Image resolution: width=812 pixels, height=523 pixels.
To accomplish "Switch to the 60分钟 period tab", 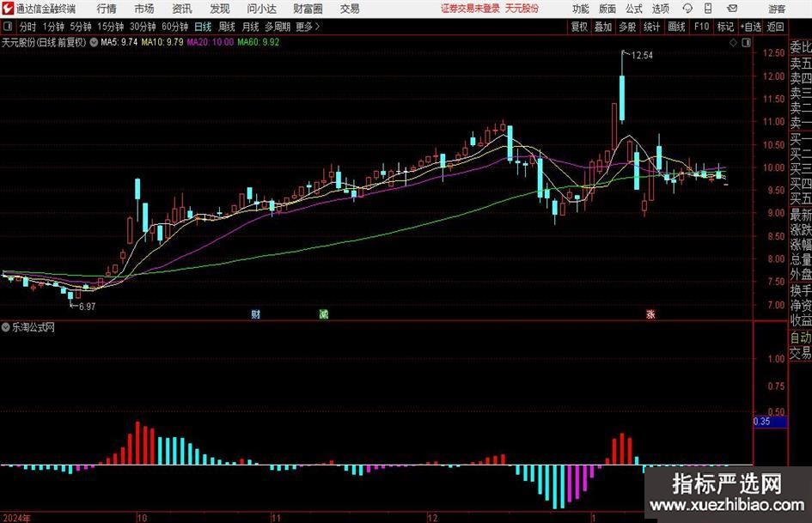I will tap(175, 27).
